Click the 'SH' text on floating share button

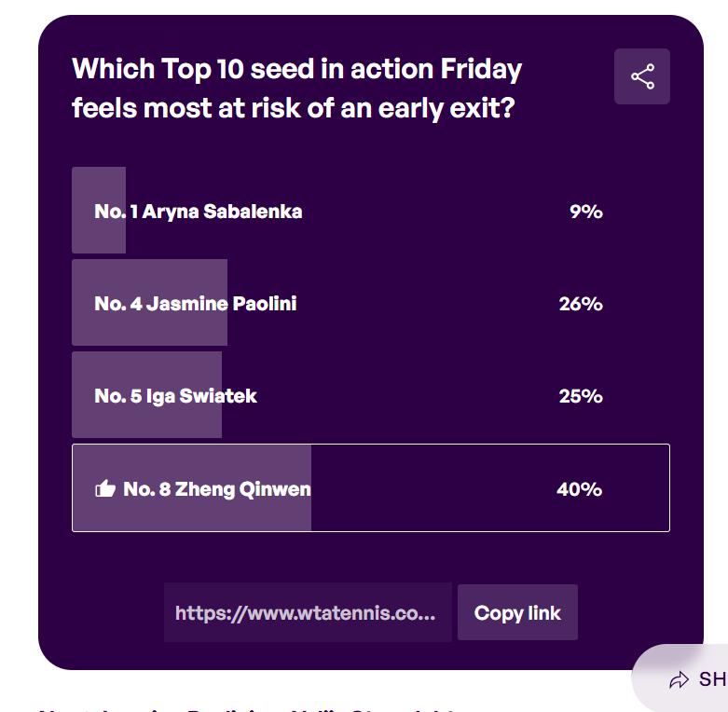pyautogui.click(x=713, y=679)
